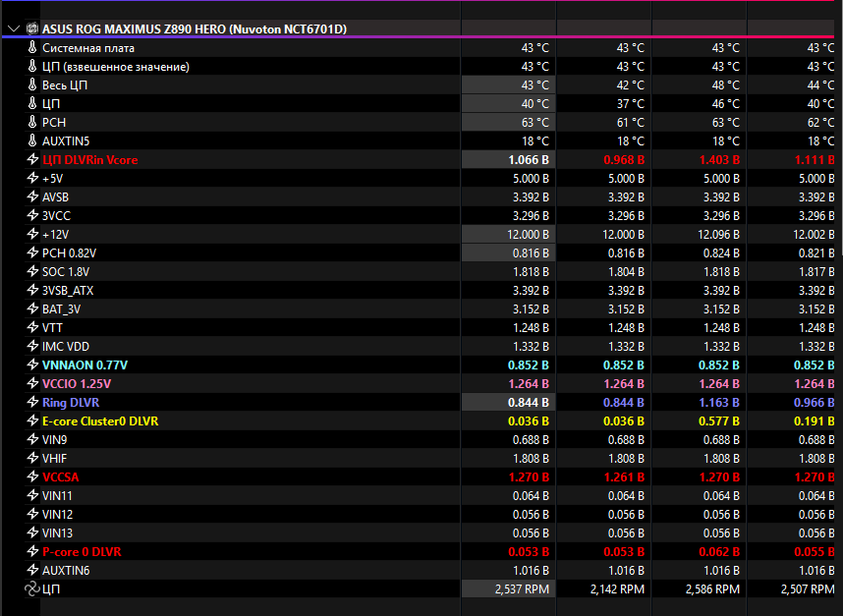
Task: Click voltage bolt icon beside SOC 1.8V
Action: click(32, 271)
